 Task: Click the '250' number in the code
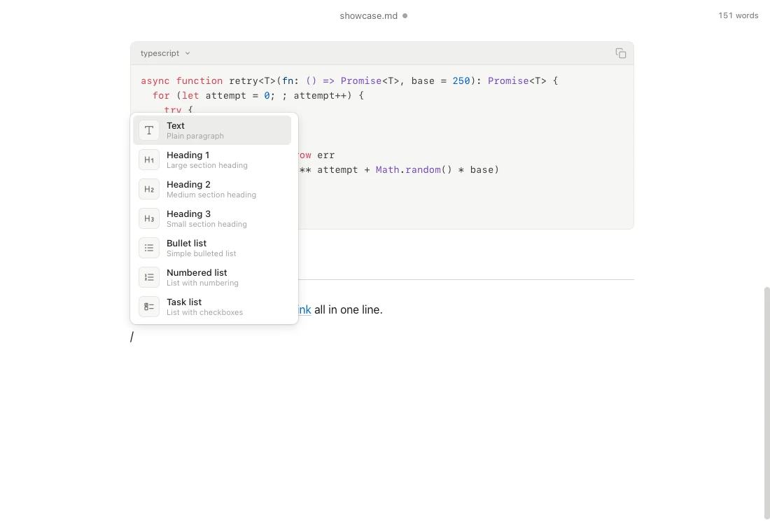point(461,81)
